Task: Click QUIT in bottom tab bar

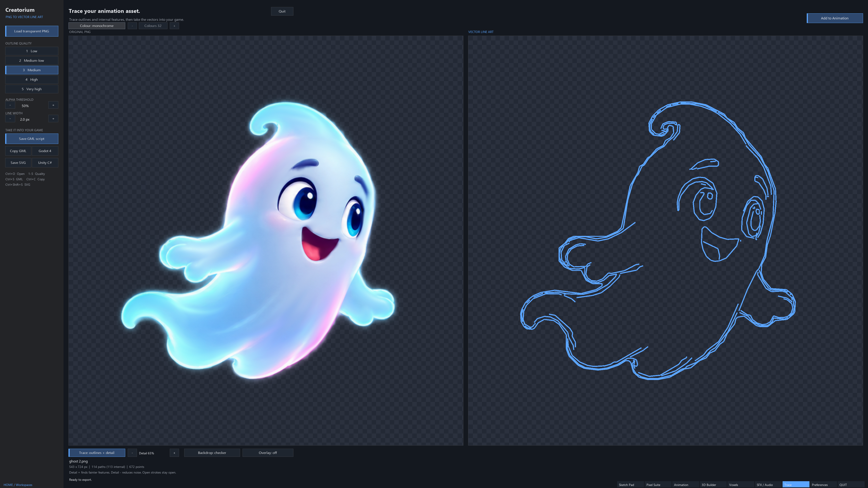Action: 851,485
